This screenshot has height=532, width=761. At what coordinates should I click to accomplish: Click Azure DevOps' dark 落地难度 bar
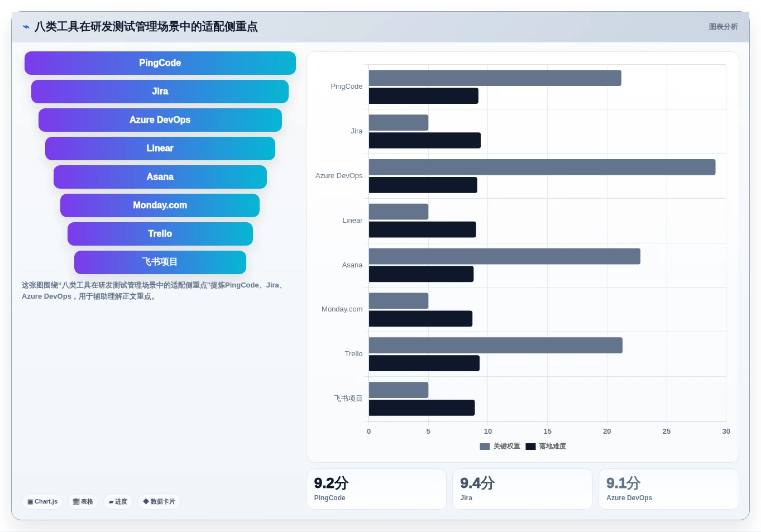423,185
